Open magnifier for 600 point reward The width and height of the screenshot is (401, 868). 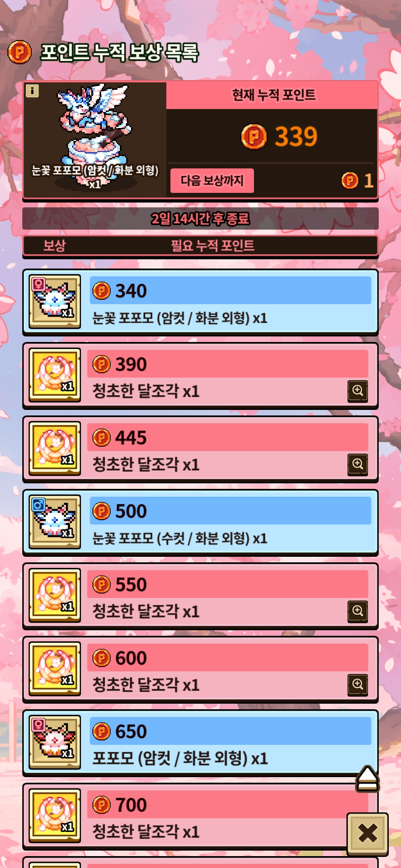pyautogui.click(x=358, y=685)
